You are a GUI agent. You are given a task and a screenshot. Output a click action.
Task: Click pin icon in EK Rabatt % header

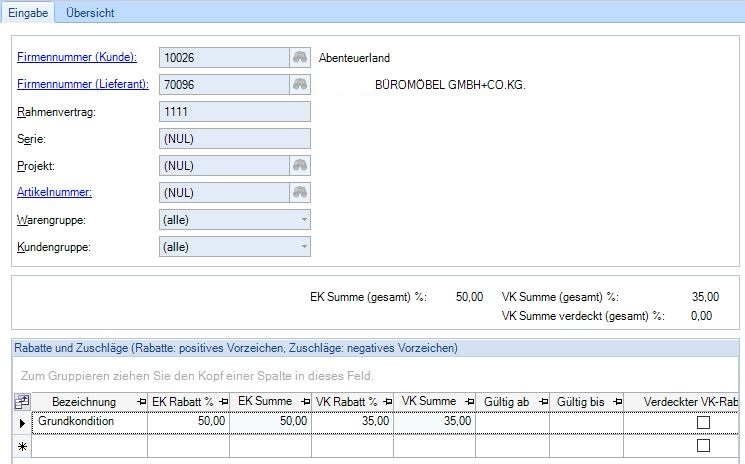[x=220, y=402]
